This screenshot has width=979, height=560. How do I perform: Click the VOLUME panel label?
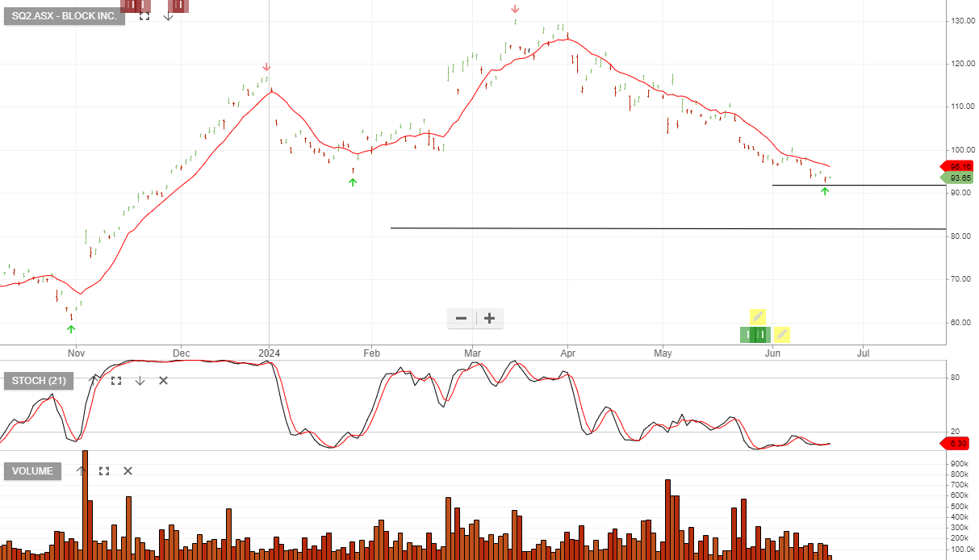pyautogui.click(x=32, y=471)
